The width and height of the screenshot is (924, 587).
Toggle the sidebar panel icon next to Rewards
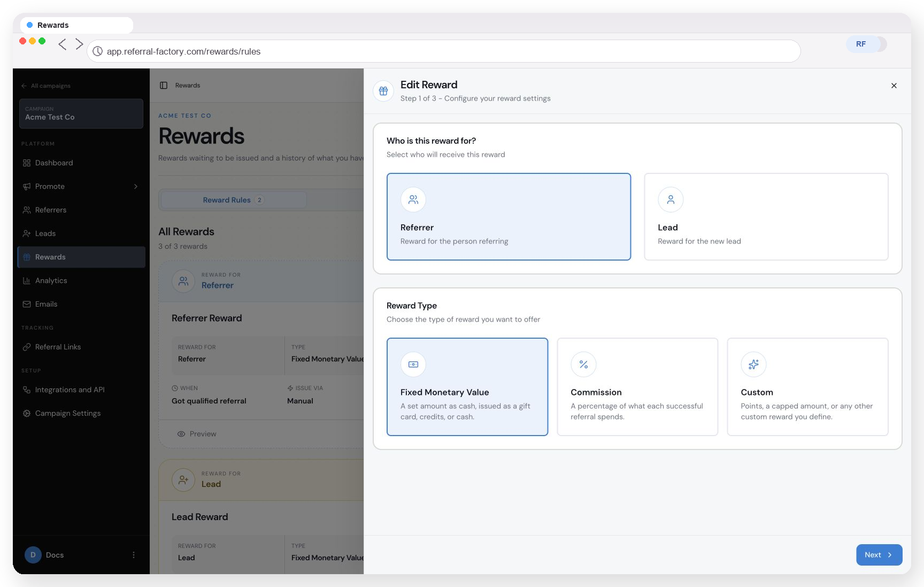pos(164,86)
